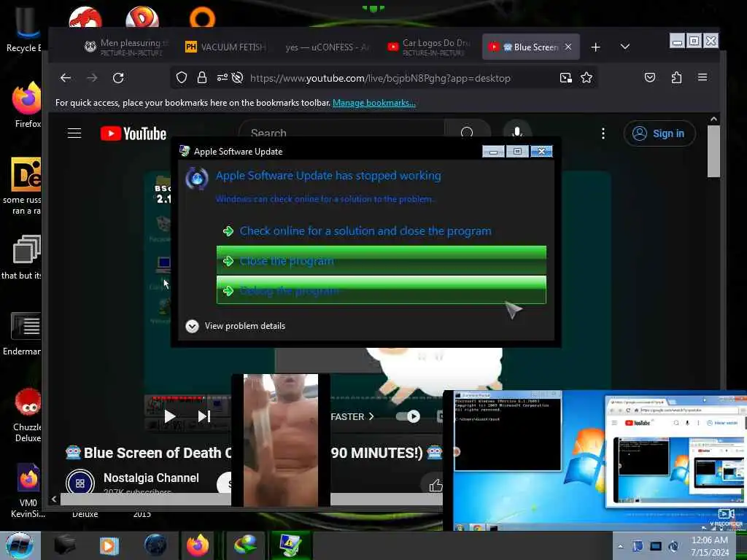The width and height of the screenshot is (747, 560).
Task: Open a new tab with plus button
Action: pyautogui.click(x=595, y=47)
